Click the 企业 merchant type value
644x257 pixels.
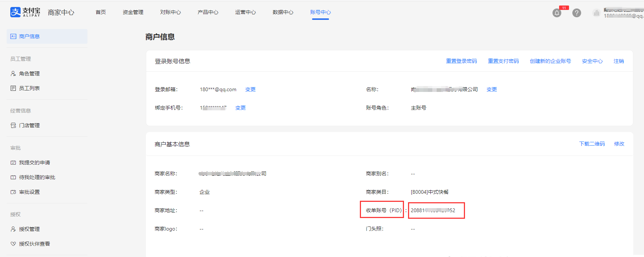(x=204, y=192)
